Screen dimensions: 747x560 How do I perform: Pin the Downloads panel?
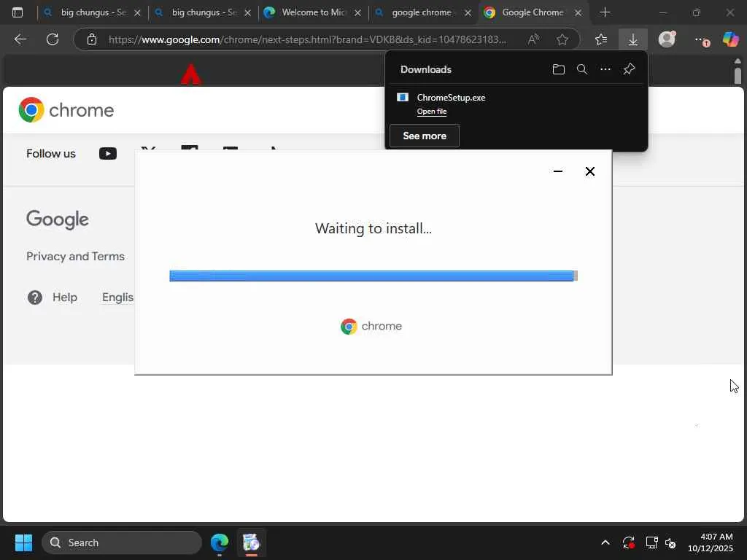[x=630, y=69]
